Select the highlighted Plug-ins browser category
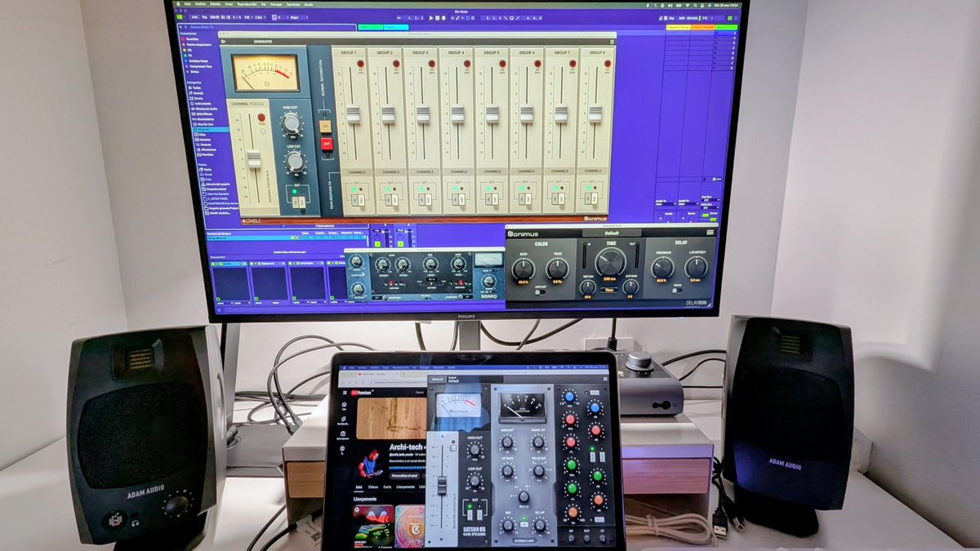Viewport: 980px width, 551px height. [x=210, y=130]
